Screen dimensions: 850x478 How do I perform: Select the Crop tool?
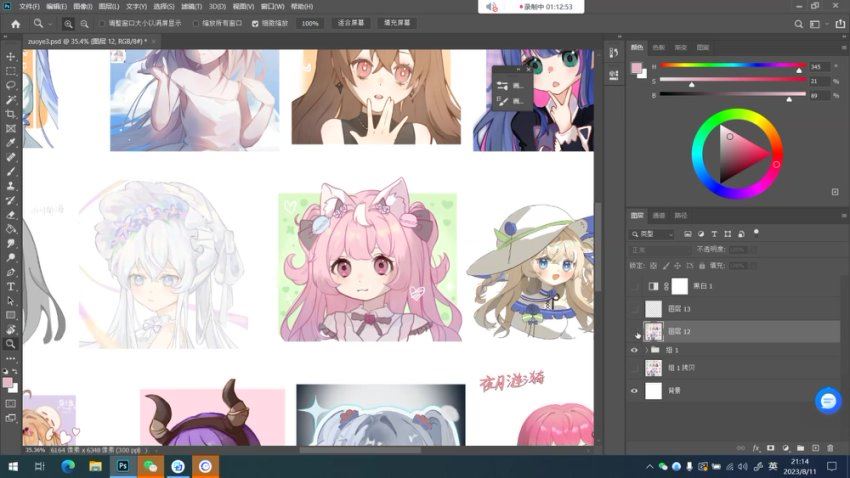click(x=10, y=114)
